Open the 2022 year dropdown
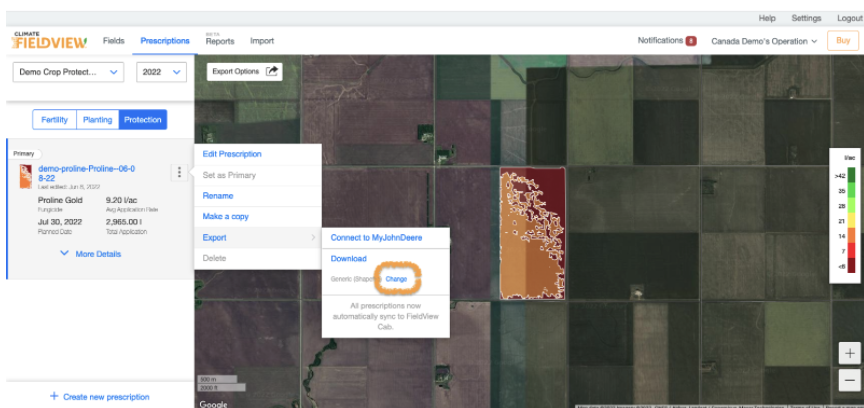 click(x=161, y=72)
